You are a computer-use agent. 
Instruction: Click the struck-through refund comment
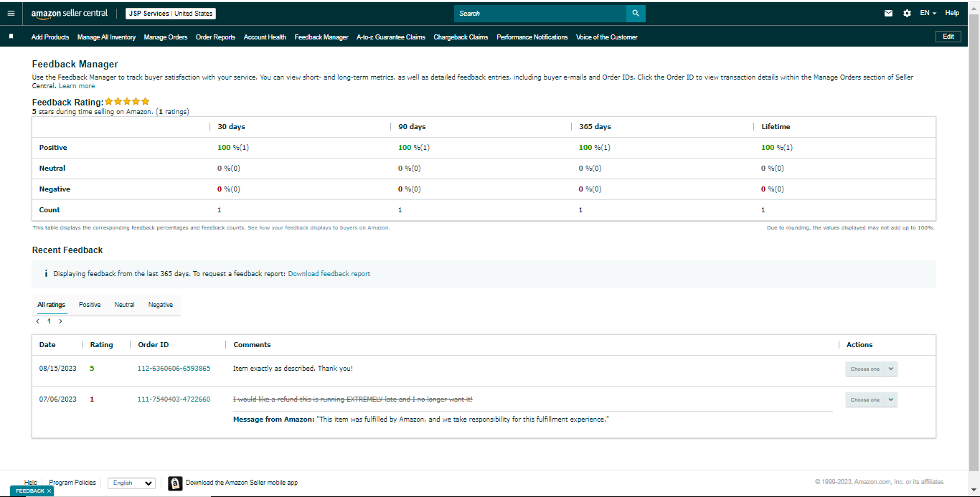[x=353, y=399]
